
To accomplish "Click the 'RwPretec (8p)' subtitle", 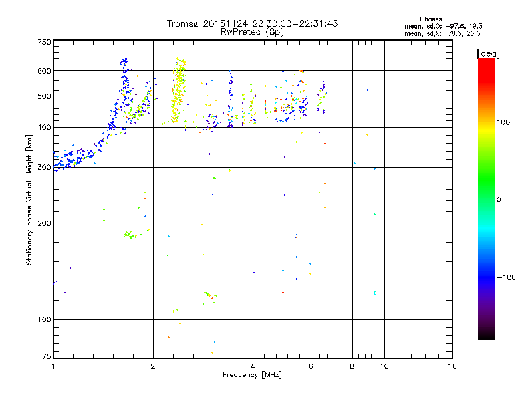I will 252,32.
